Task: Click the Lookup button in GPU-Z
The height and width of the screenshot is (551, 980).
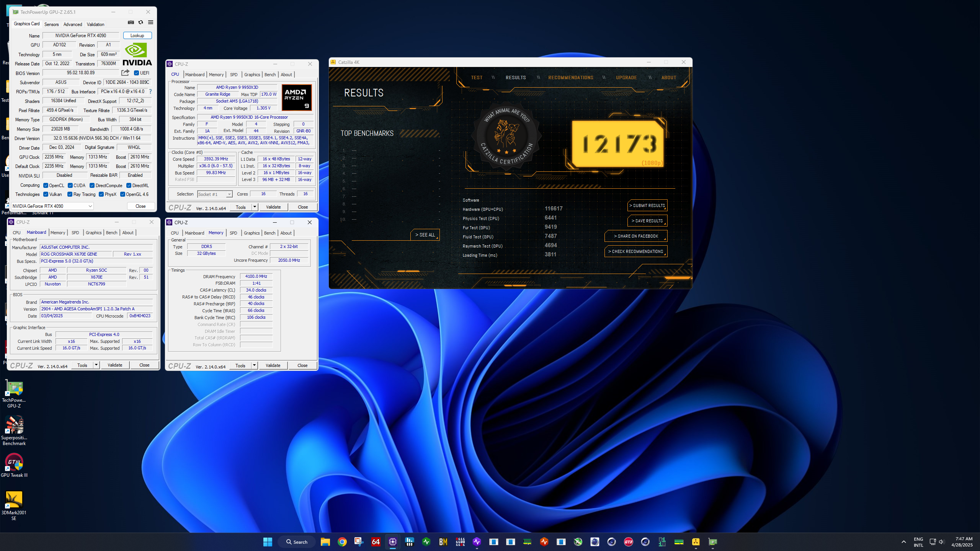Action: click(x=137, y=36)
